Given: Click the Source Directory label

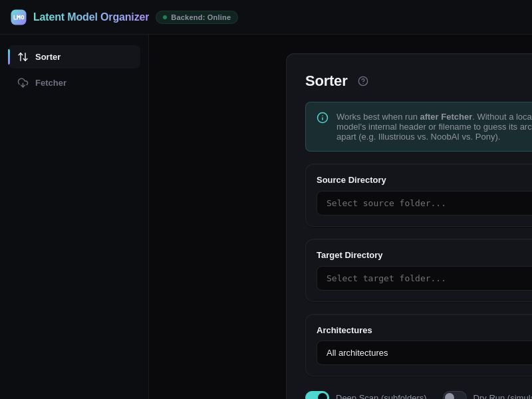Looking at the screenshot, I should pos(351,180).
